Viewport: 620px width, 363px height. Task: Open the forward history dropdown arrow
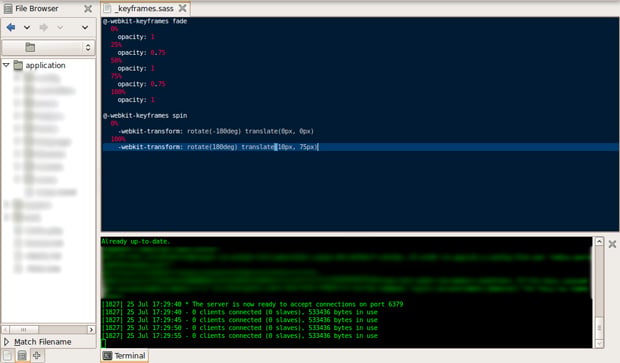[60, 27]
